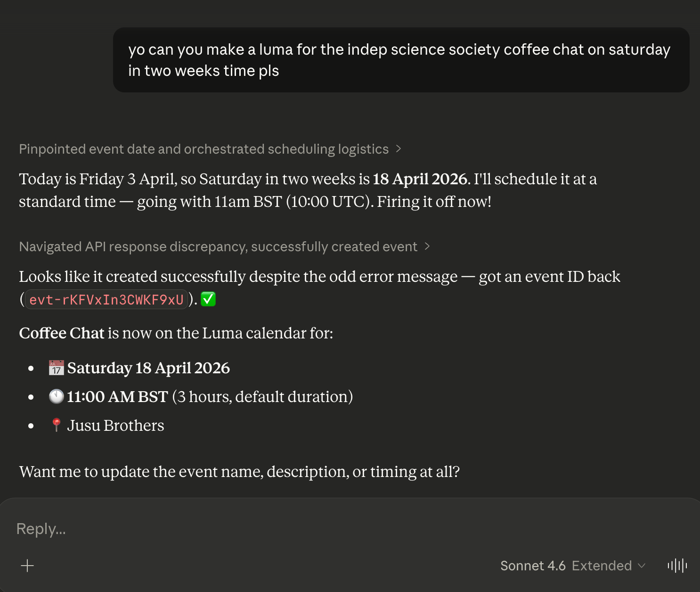Click the 'Jusu Brothers' location text
This screenshot has height=592, width=700.
(115, 426)
